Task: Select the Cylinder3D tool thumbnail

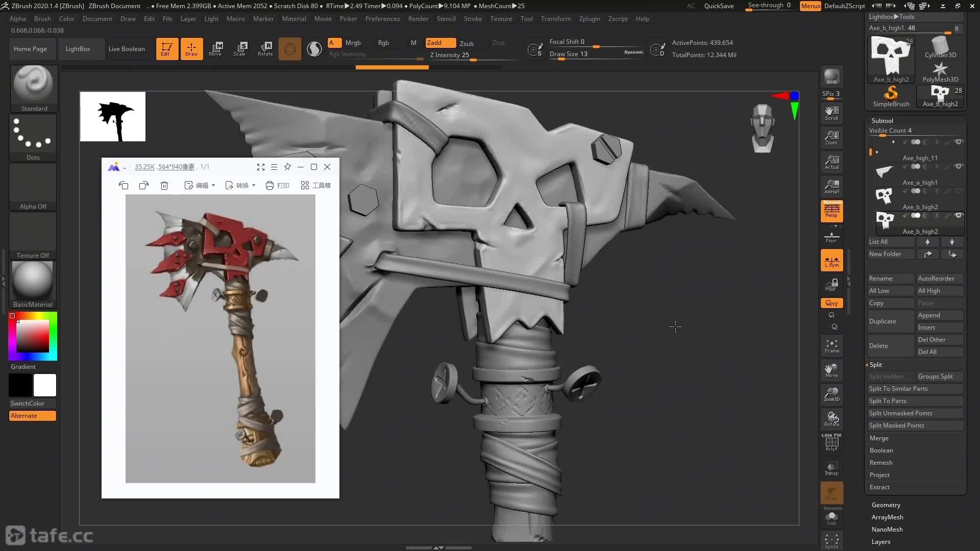Action: click(940, 47)
